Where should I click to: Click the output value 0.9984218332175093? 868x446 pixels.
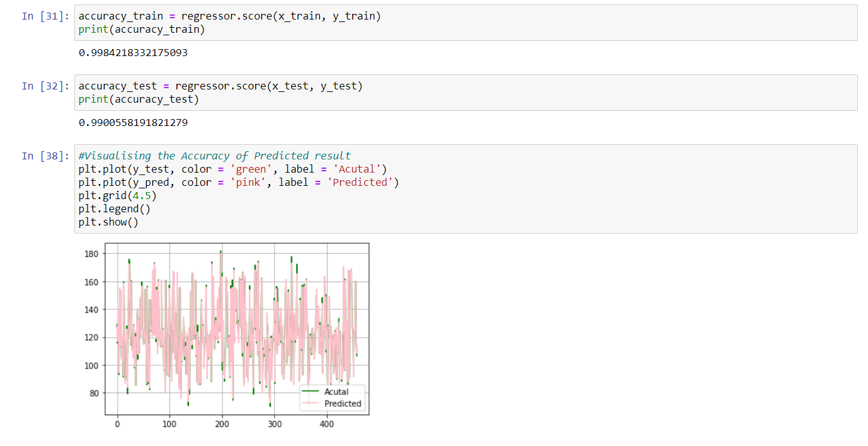tap(133, 53)
